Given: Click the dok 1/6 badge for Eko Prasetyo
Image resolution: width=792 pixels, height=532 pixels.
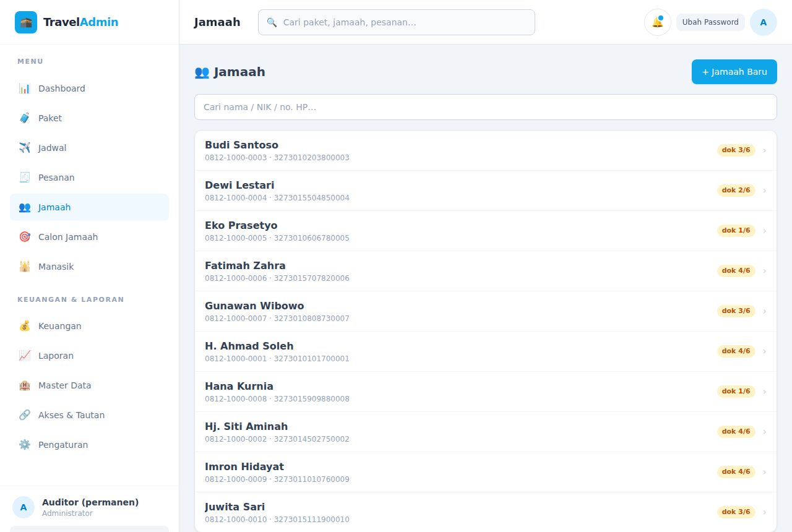Looking at the screenshot, I should click(x=736, y=231).
